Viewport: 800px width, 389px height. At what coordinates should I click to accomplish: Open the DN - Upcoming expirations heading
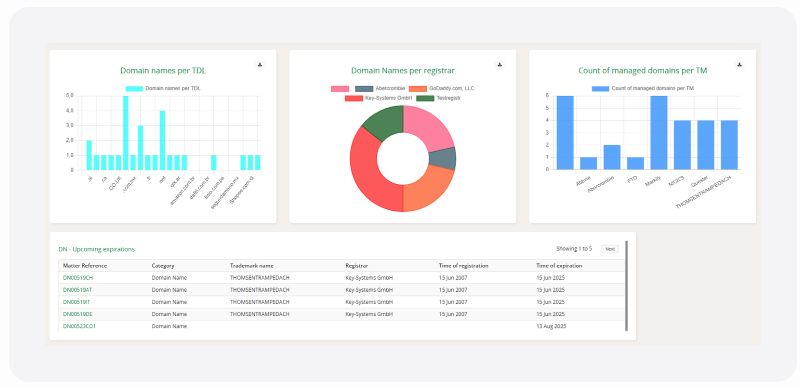pos(97,249)
